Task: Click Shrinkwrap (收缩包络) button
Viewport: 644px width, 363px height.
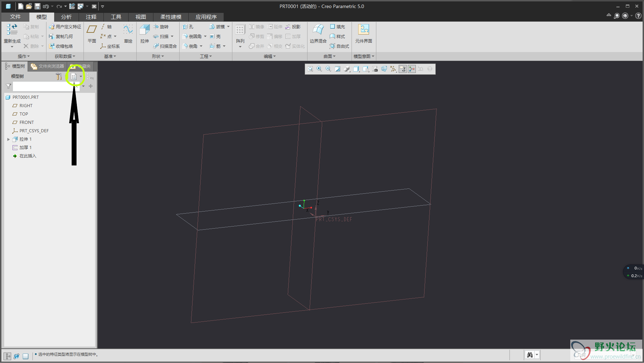Action: (x=61, y=46)
